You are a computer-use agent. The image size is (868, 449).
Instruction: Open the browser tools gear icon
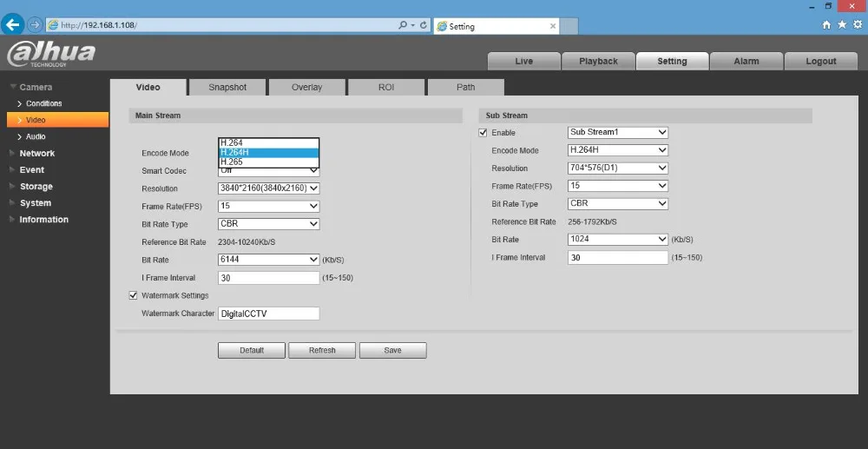[858, 25]
